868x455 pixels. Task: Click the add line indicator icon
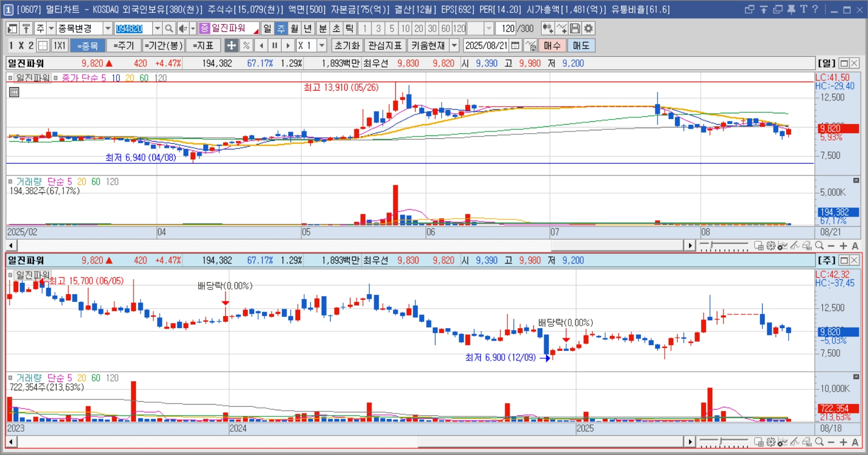pyautogui.click(x=561, y=28)
